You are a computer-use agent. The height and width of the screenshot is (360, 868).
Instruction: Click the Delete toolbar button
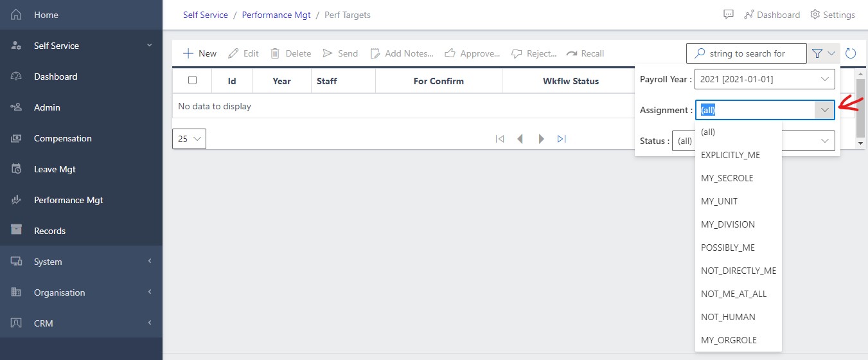click(x=290, y=53)
